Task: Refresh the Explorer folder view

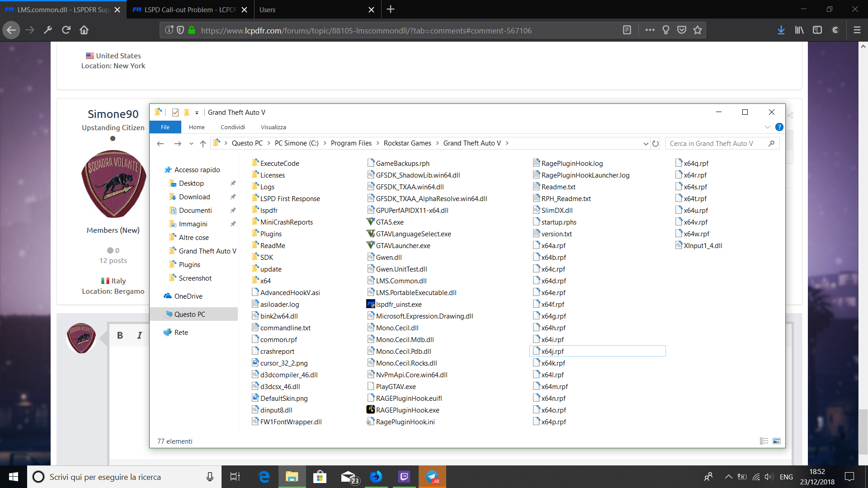Action: (x=656, y=144)
